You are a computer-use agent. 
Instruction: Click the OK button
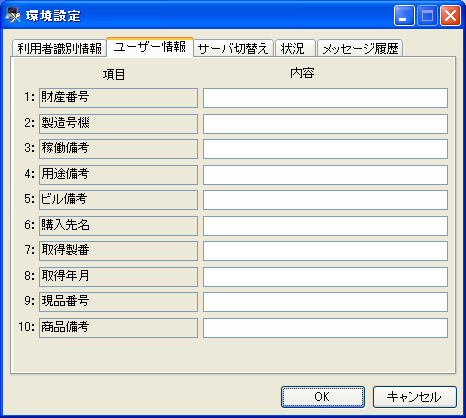tap(323, 397)
